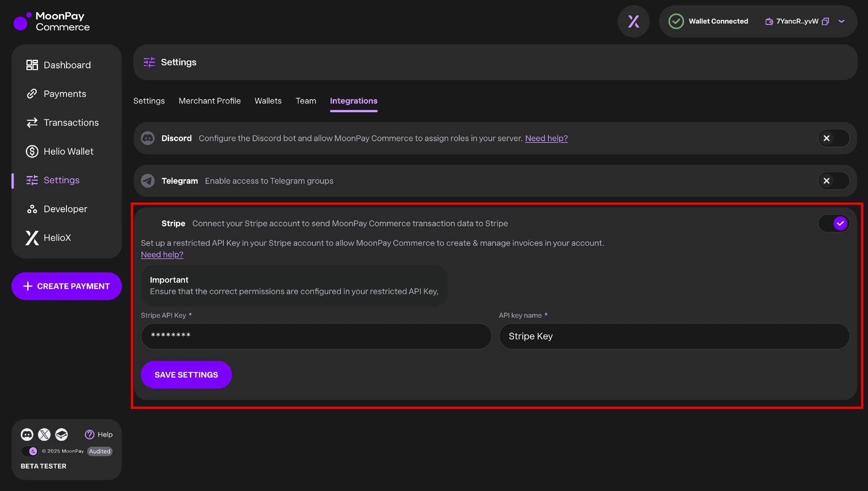Click the SAVE SETTINGS button

tap(186, 375)
